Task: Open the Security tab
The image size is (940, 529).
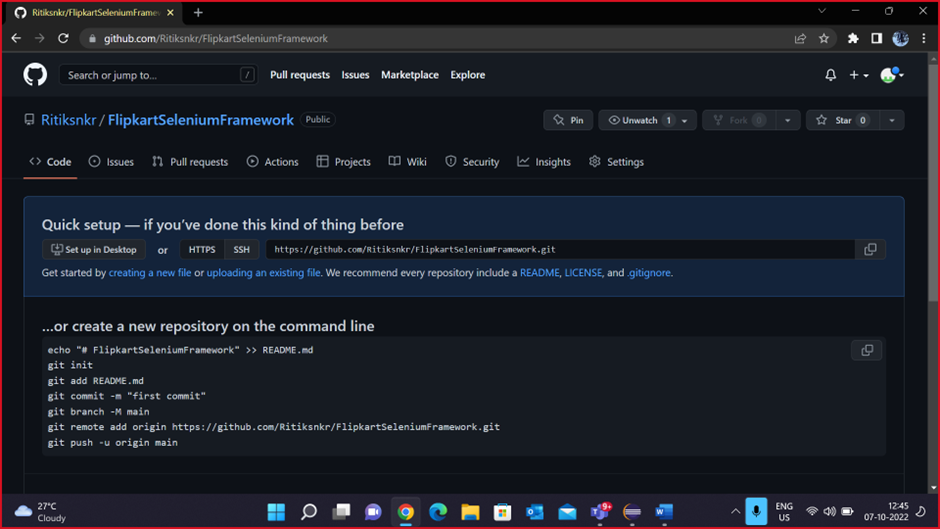Action: click(x=472, y=162)
